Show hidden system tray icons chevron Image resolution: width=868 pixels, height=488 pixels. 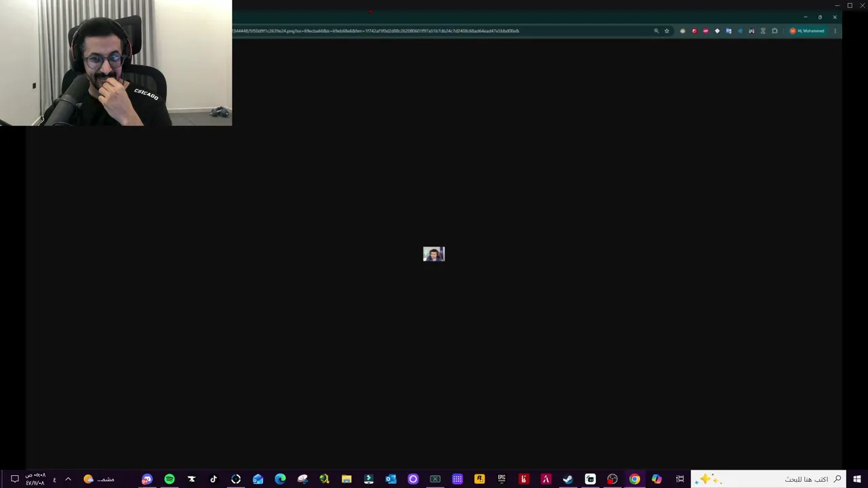(x=68, y=479)
